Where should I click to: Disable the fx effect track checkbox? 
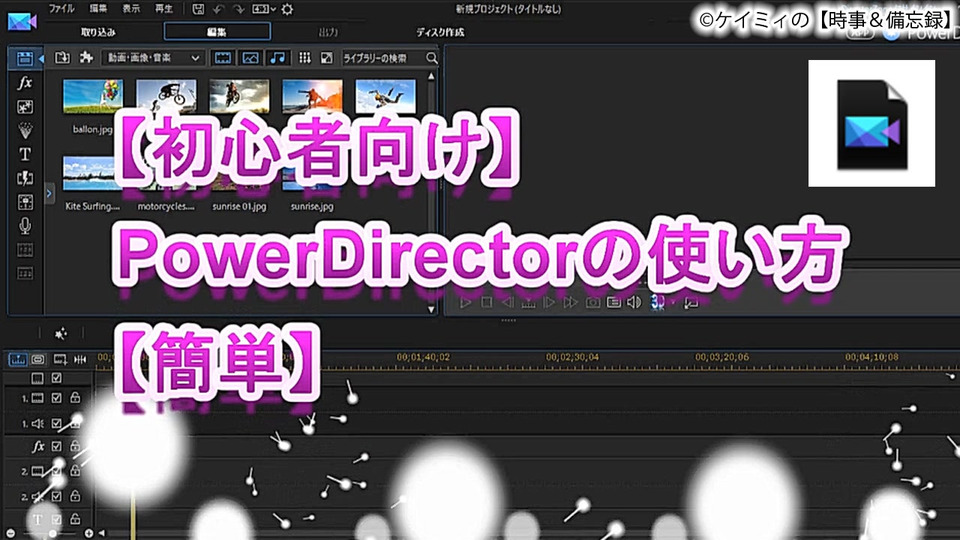tap(56, 447)
